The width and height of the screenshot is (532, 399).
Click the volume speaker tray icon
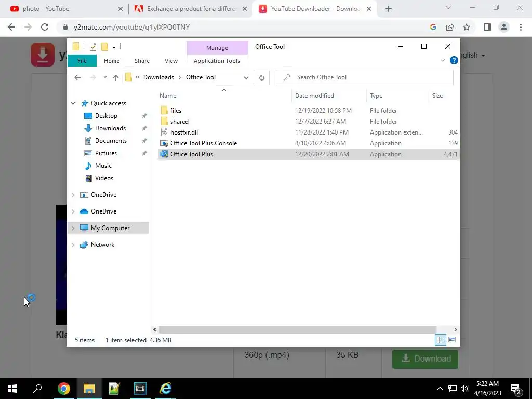[464, 389]
